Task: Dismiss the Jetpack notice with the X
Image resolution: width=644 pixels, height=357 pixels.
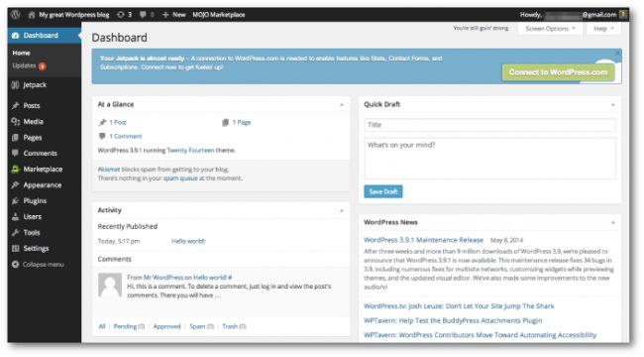Action: coord(617,54)
